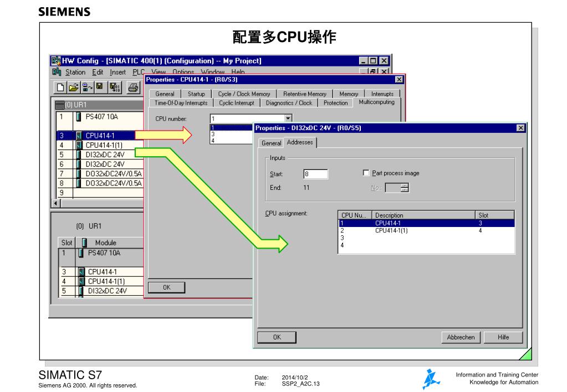Switch to Startup tab in CPU414-1 Properties
This screenshot has width=567, height=392.
196,94
